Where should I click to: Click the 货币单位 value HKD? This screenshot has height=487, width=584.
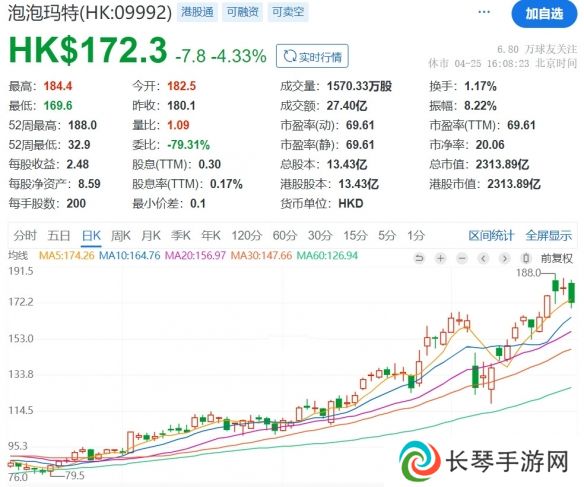click(351, 203)
